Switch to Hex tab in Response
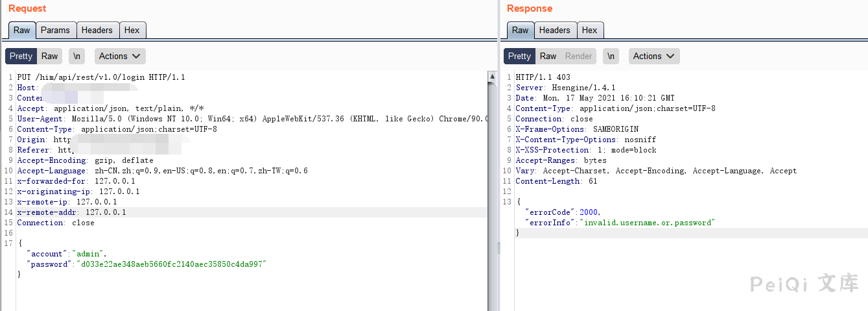This screenshot has height=311, width=868. coord(590,31)
